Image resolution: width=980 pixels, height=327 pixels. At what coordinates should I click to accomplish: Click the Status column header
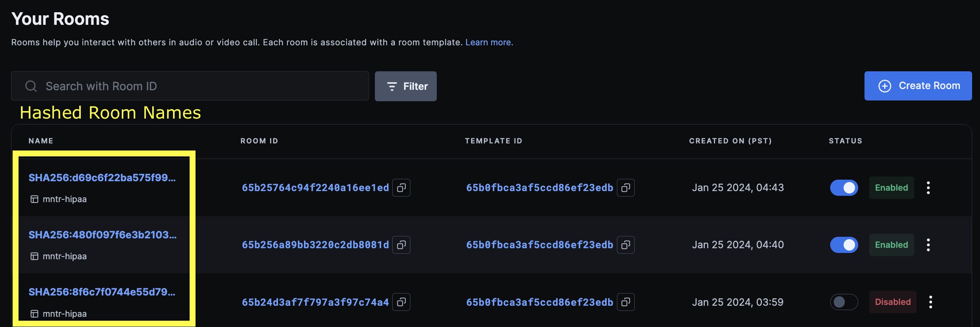[846, 141]
